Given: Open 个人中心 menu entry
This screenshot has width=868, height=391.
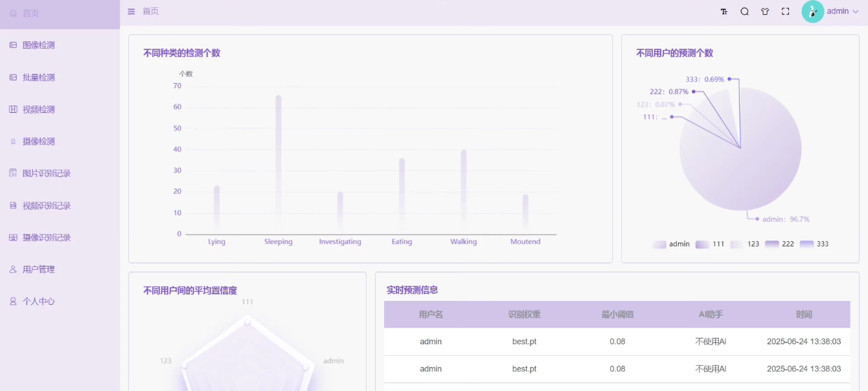Looking at the screenshot, I should click(x=60, y=302).
